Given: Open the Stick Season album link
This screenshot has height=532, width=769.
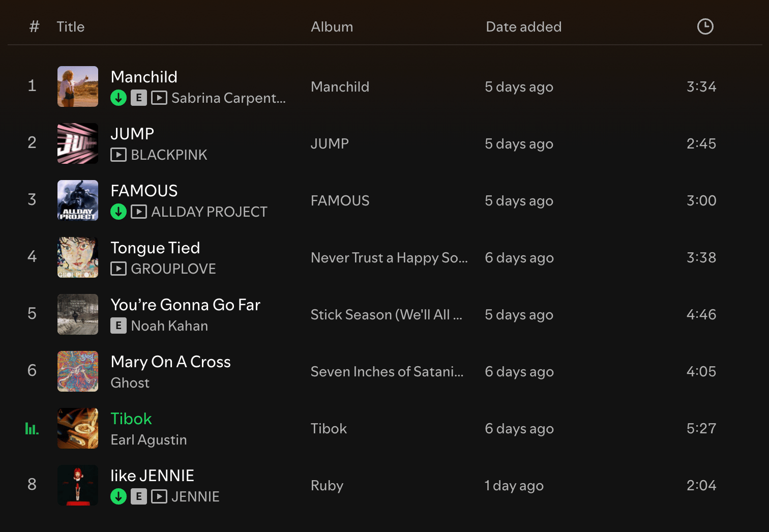Looking at the screenshot, I should pos(387,315).
